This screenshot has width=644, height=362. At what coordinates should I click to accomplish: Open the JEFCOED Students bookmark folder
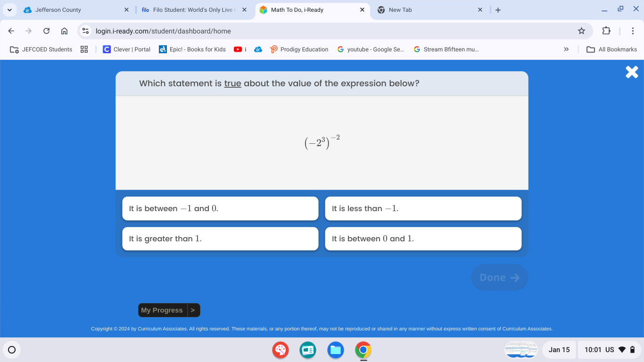coord(41,49)
